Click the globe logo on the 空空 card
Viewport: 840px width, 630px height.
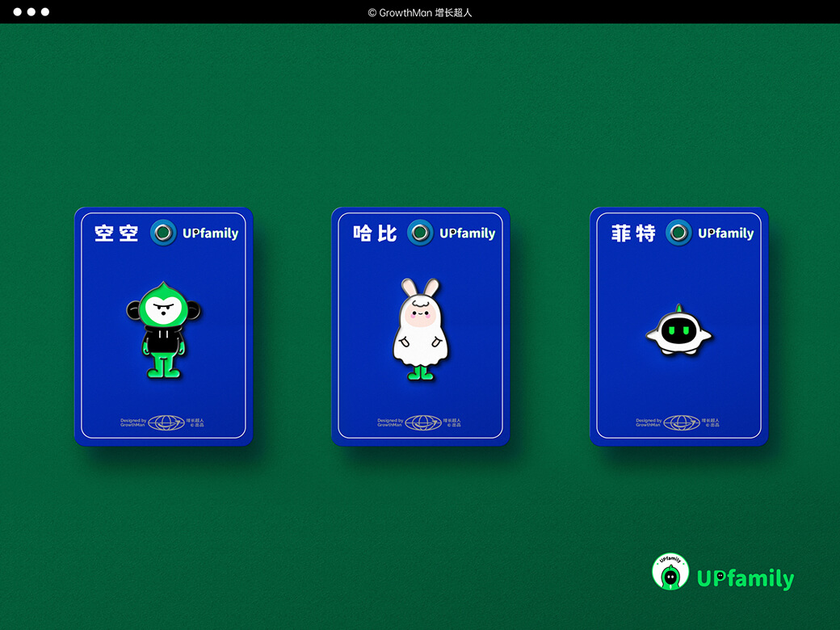click(x=166, y=422)
